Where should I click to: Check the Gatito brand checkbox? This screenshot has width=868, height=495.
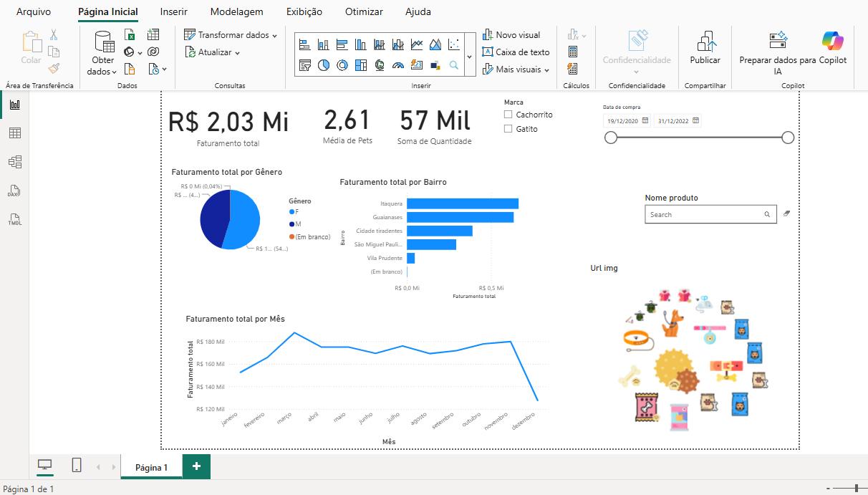(508, 129)
